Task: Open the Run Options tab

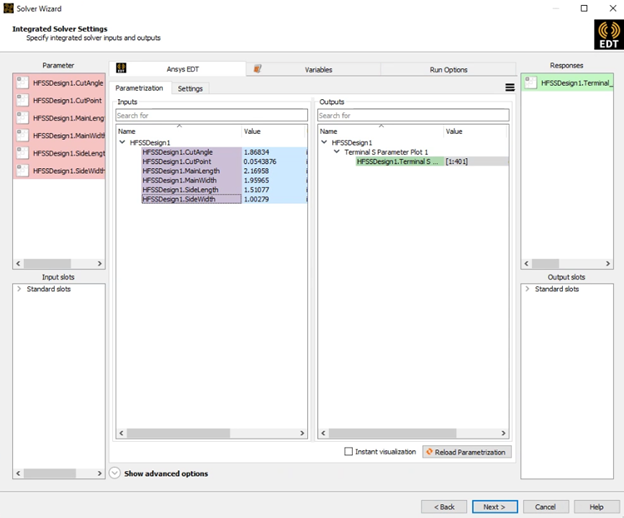Action: 448,69
